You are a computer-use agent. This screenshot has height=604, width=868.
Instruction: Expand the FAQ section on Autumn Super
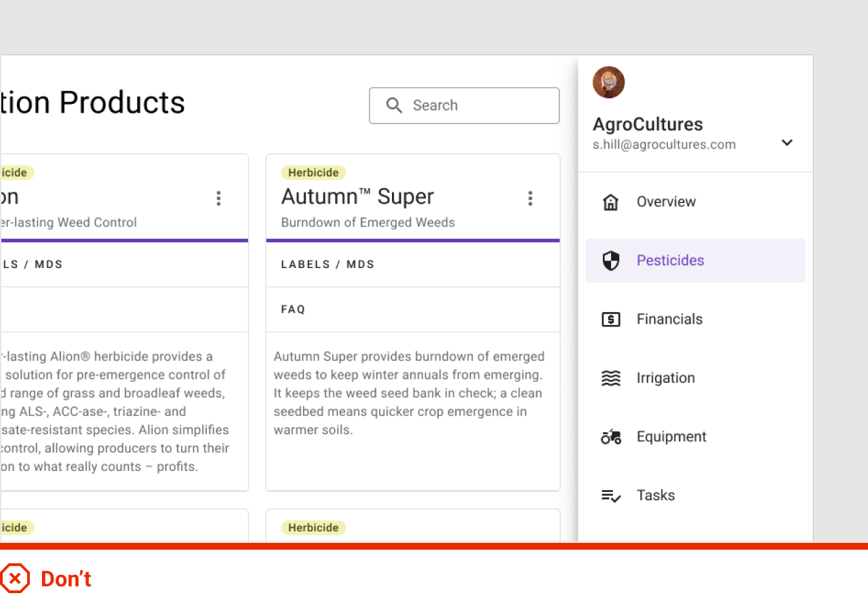pyautogui.click(x=294, y=309)
